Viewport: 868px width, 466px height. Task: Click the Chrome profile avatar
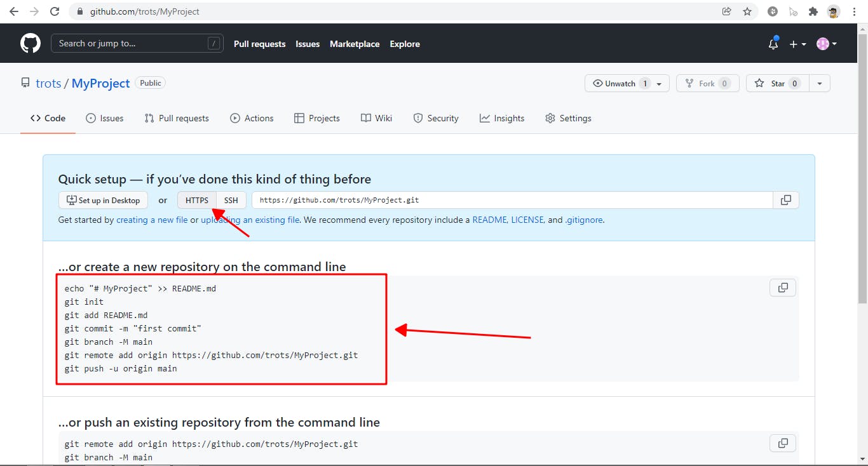[834, 11]
